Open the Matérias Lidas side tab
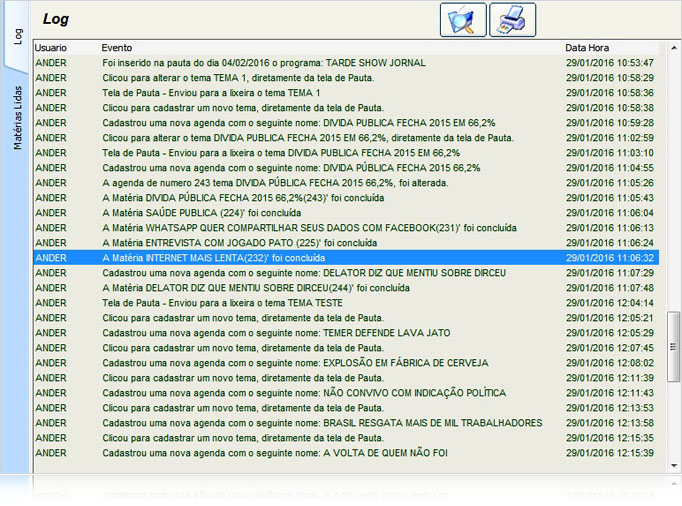 point(16,118)
